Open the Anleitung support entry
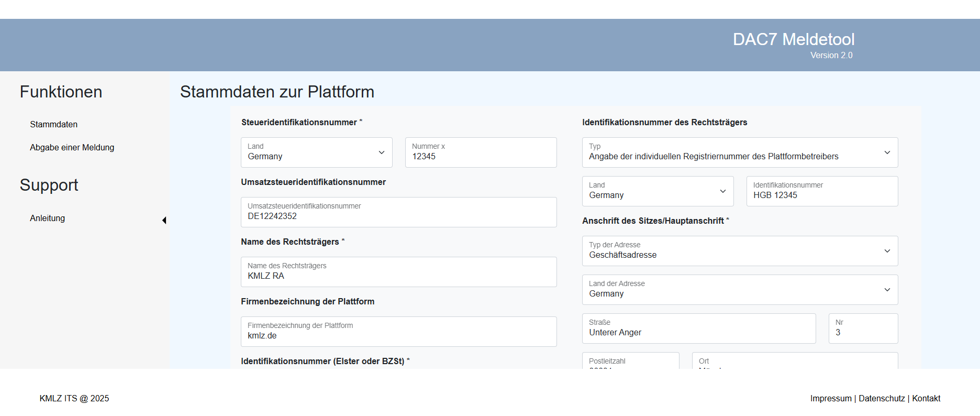 (x=48, y=218)
